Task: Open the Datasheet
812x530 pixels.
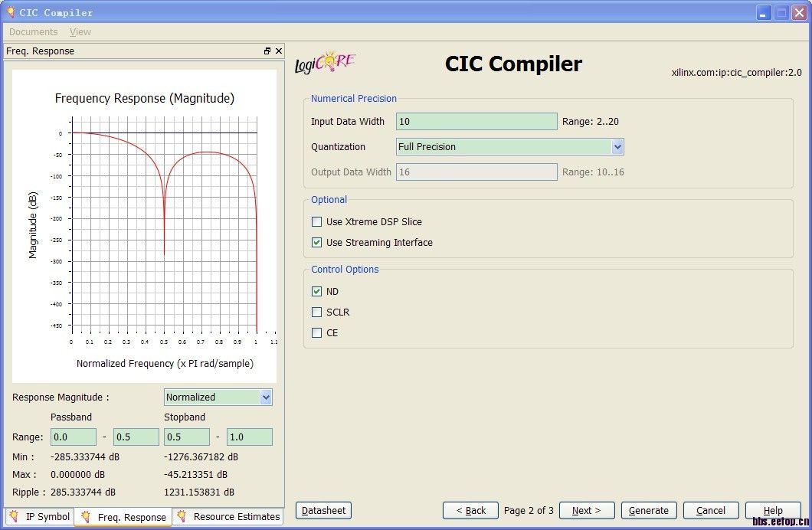Action: click(324, 510)
